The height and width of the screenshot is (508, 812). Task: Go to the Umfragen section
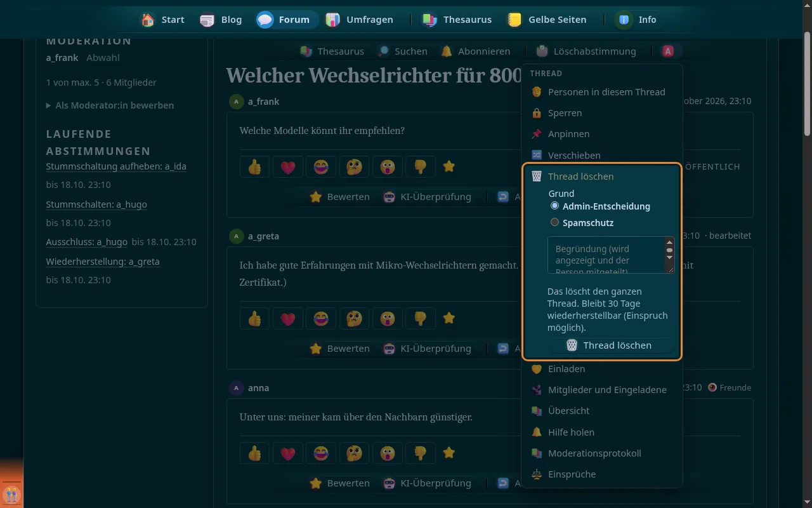[360, 20]
